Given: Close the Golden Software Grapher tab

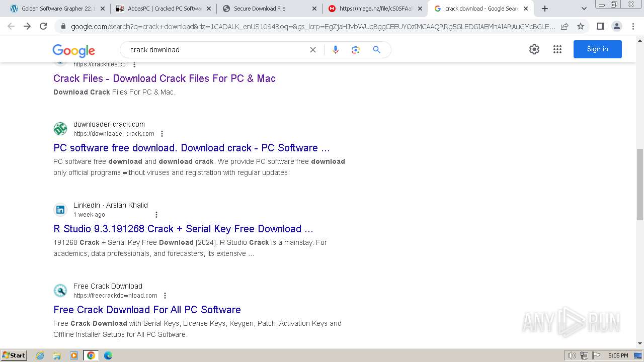Looking at the screenshot, I should click(x=103, y=9).
